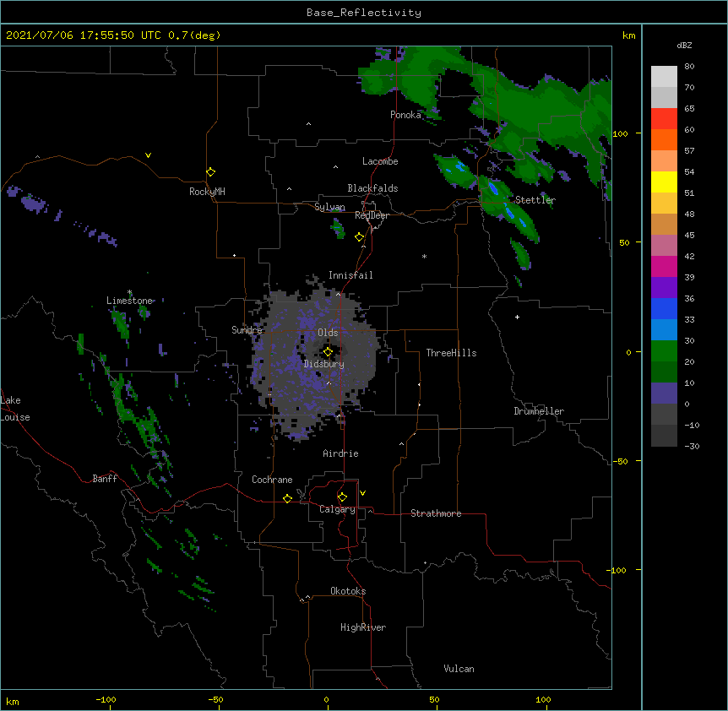Click the light gray 80 dBZ legend swatch
Screen dimensions: 728x711
click(x=664, y=77)
